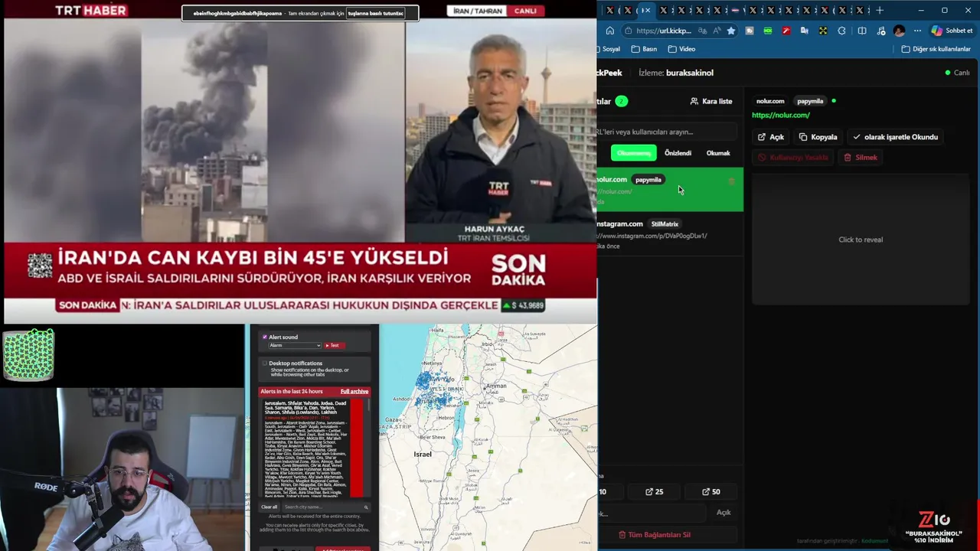Screen dimensions: 980x551
Task: Click the nolur.com chip in details pane
Action: pos(770,101)
